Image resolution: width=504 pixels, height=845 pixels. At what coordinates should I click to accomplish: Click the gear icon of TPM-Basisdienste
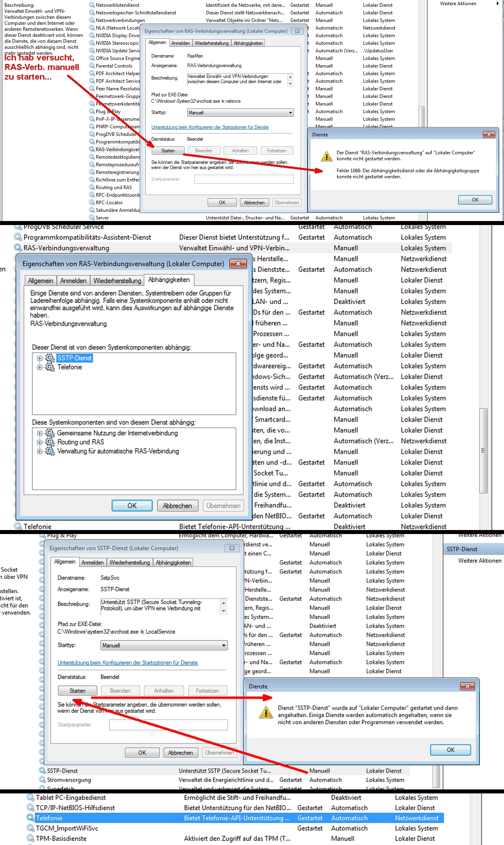tap(30, 839)
